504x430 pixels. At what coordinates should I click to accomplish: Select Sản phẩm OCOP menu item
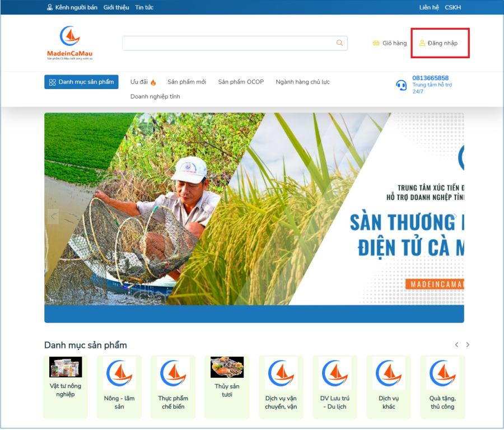pyautogui.click(x=241, y=82)
